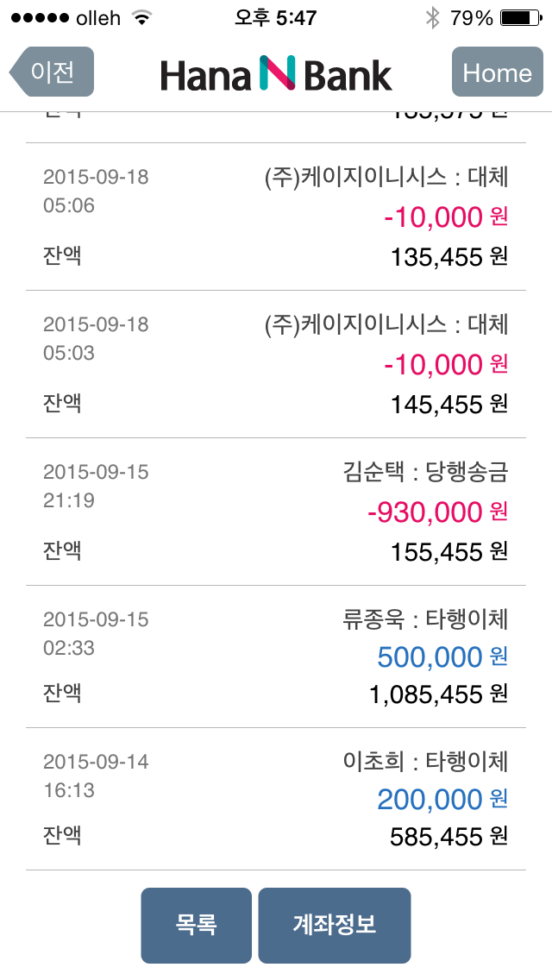
Task: Select 케이지이니시스 transaction at 05:03
Action: (x=276, y=364)
